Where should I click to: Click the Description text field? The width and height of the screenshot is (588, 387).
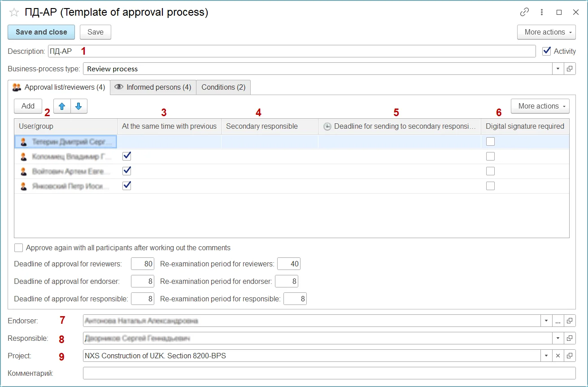pyautogui.click(x=292, y=51)
